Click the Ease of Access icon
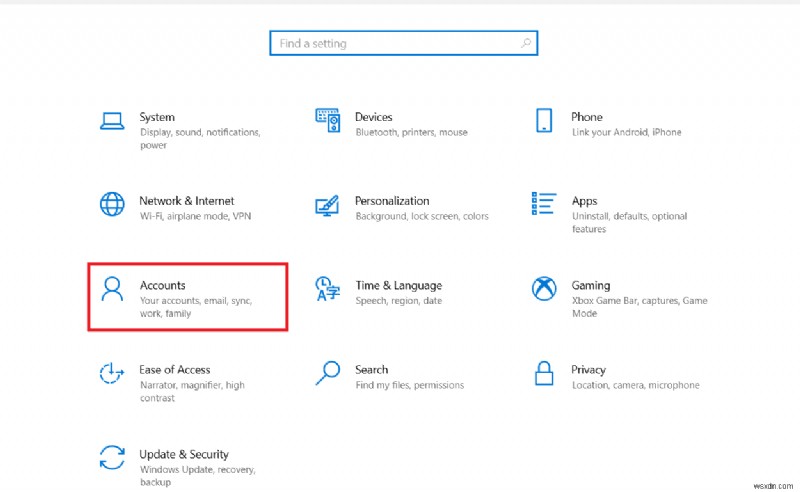 pyautogui.click(x=112, y=374)
